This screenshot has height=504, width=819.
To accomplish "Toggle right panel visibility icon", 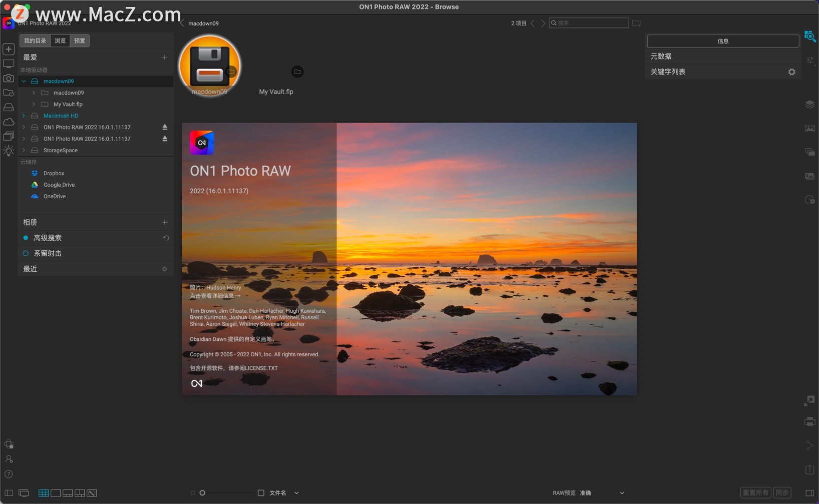I will coord(809,493).
